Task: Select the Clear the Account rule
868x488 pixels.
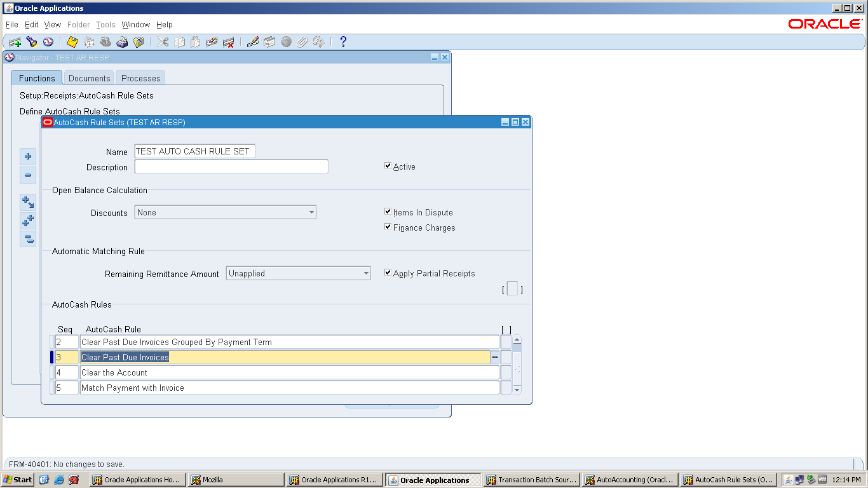Action: [x=290, y=372]
